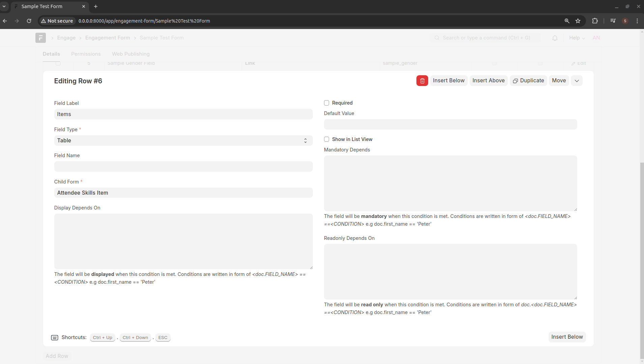This screenshot has width=644, height=364.
Task: Reload the page using refresh icon
Action: click(29, 21)
